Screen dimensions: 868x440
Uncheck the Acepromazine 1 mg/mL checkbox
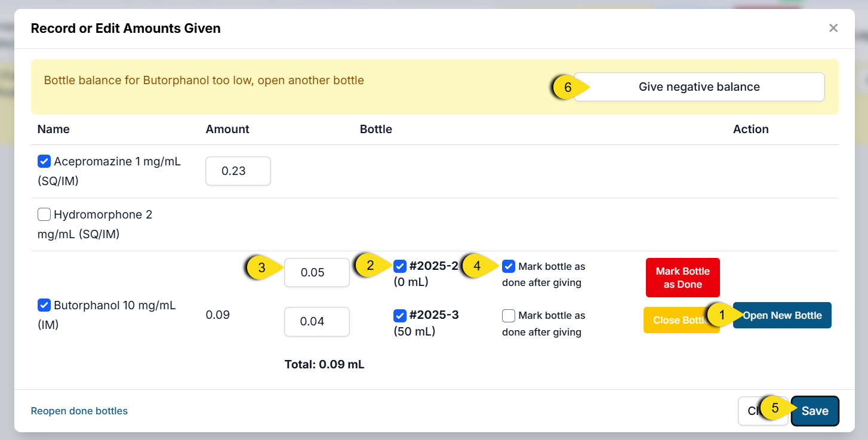click(x=44, y=161)
